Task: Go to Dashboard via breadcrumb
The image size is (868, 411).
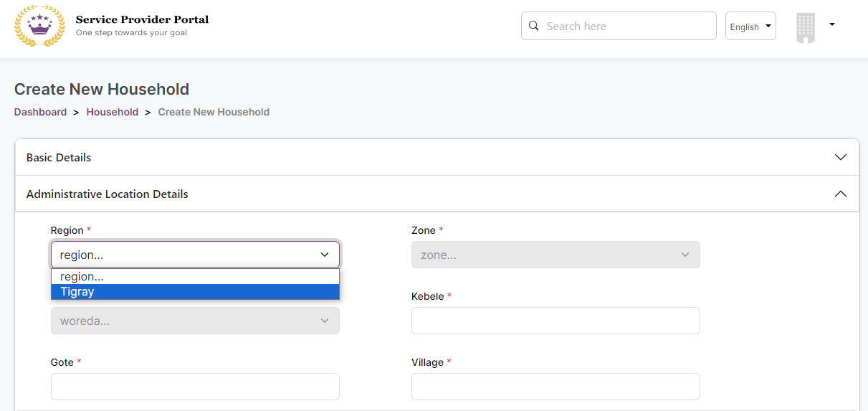Action: [40, 112]
